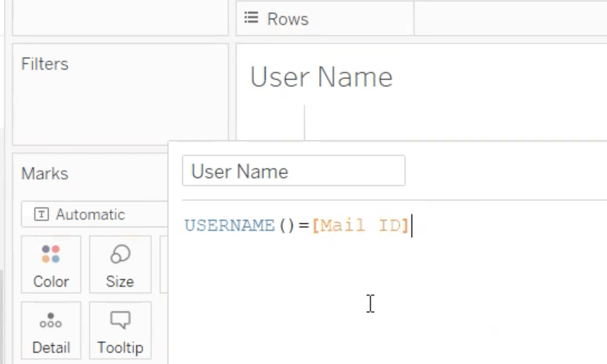Viewport: 607px width, 364px height.
Task: Click the Detail button on Marks card
Action: tap(51, 330)
